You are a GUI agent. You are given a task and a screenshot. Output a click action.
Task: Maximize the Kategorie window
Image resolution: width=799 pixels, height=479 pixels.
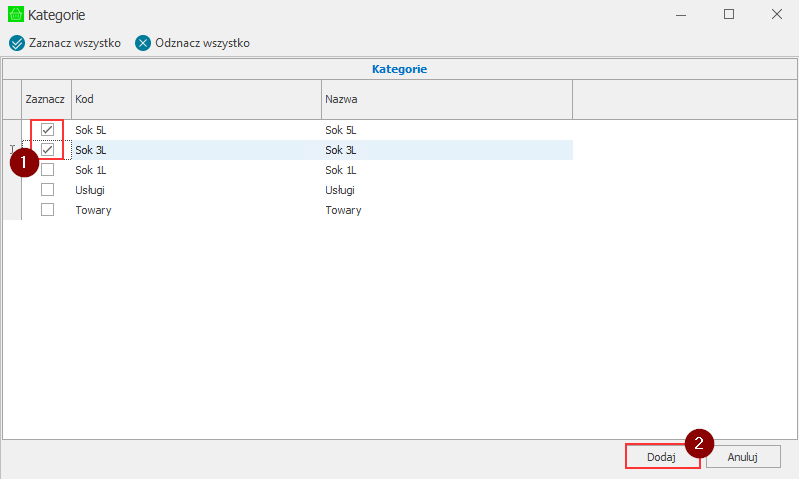click(729, 14)
